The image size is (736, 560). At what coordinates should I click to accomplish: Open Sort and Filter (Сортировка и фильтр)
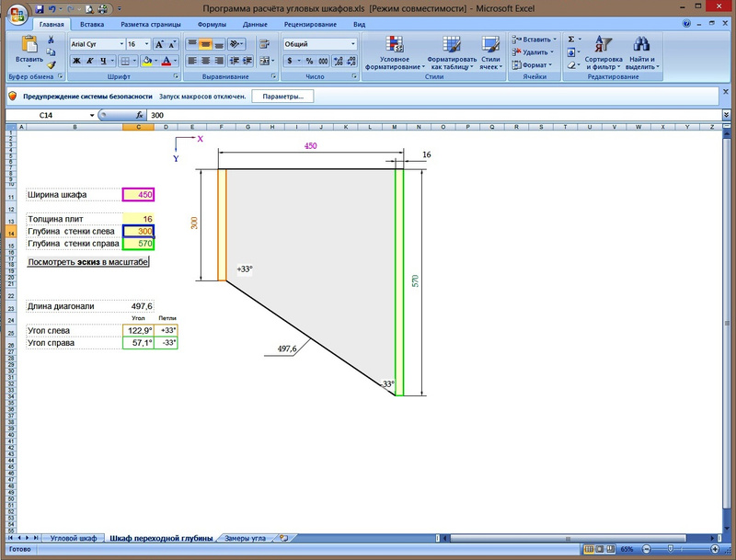pyautogui.click(x=603, y=53)
